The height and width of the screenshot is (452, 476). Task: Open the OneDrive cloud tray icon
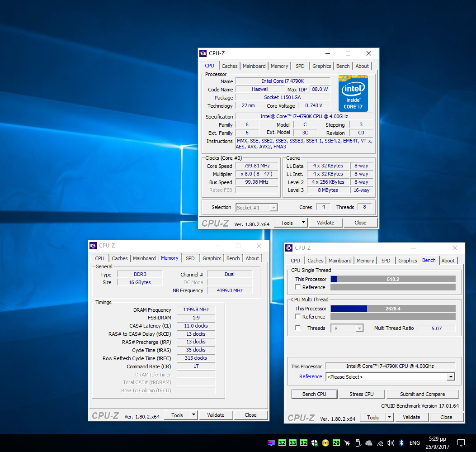pyautogui.click(x=369, y=443)
